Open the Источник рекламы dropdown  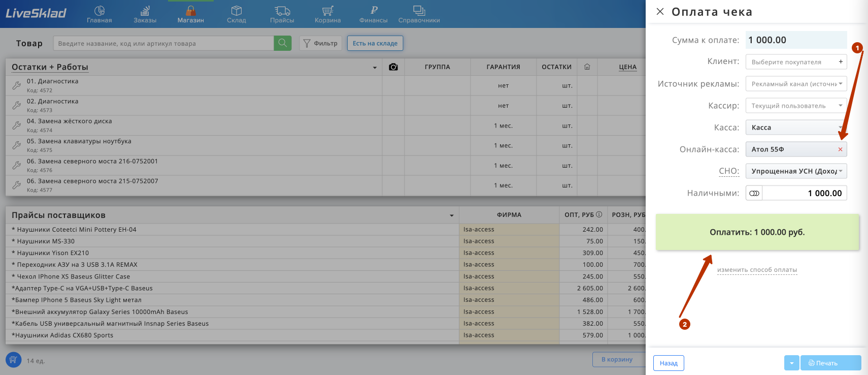[x=796, y=84]
